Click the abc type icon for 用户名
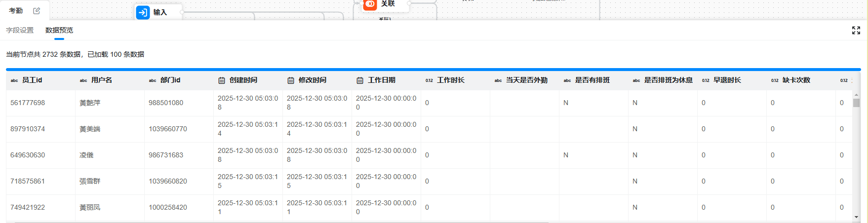The height and width of the screenshot is (223, 868). click(x=83, y=80)
